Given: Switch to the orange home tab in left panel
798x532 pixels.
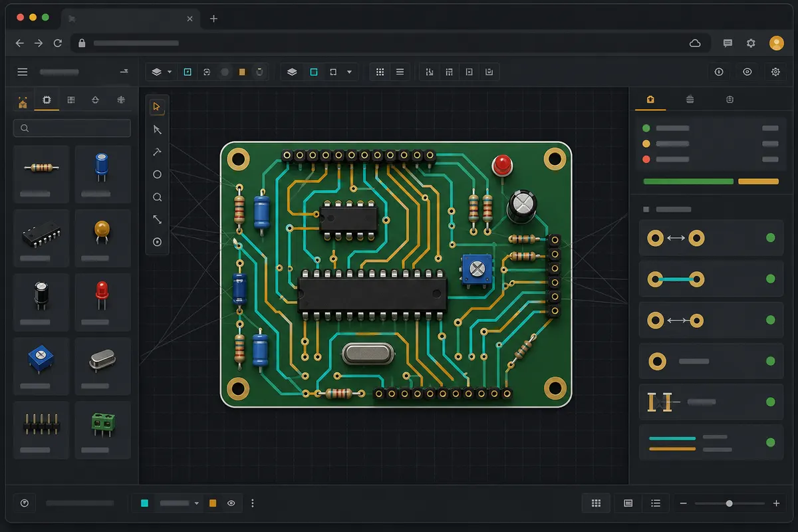Looking at the screenshot, I should point(23,101).
